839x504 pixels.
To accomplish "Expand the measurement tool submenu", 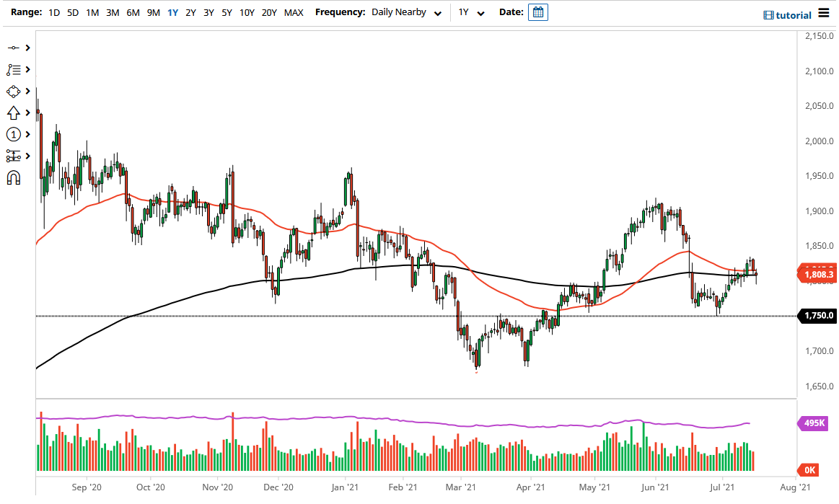I will point(28,156).
